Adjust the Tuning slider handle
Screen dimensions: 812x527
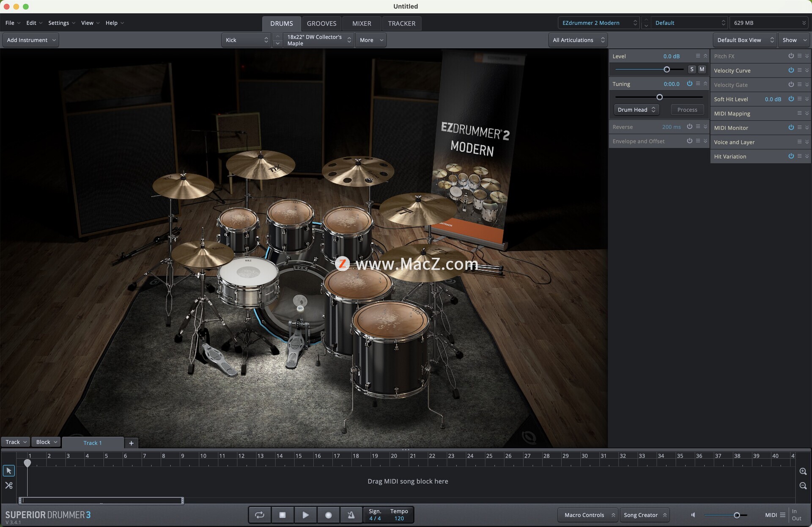659,97
